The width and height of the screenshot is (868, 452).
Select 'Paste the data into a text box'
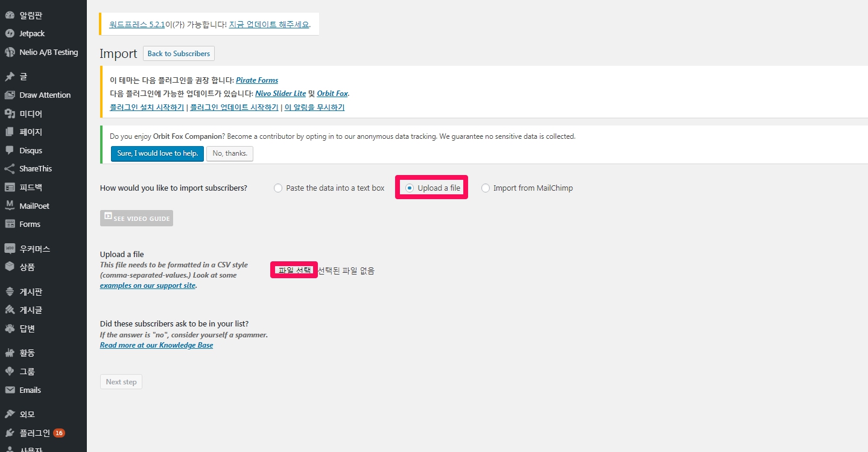(x=278, y=188)
